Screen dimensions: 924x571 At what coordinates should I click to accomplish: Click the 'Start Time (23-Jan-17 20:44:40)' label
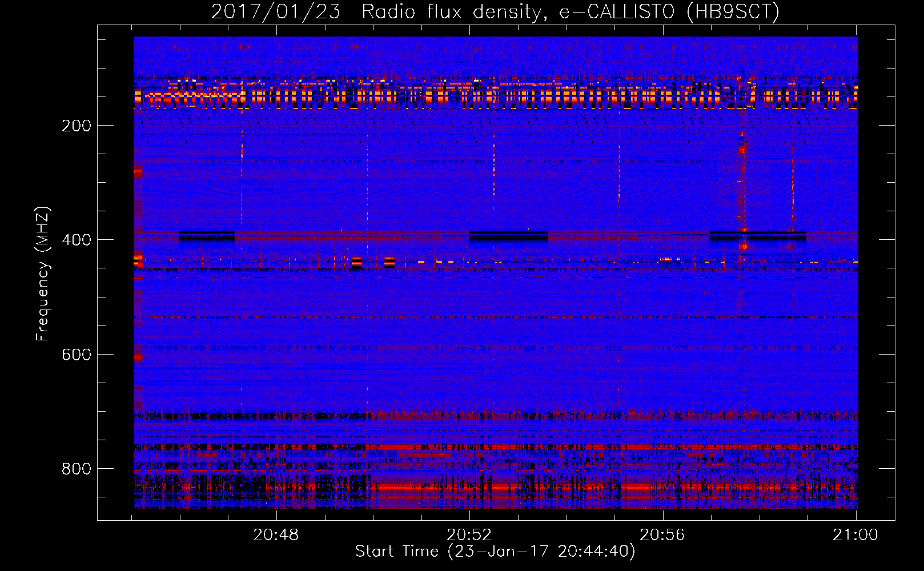click(x=495, y=552)
